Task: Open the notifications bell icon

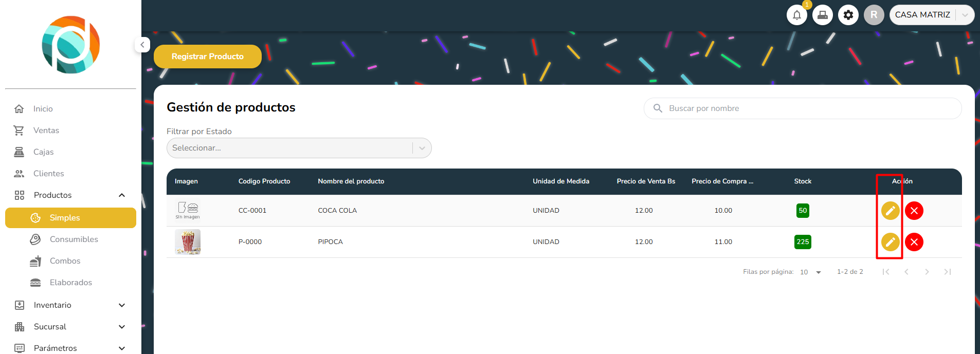Action: coord(796,15)
